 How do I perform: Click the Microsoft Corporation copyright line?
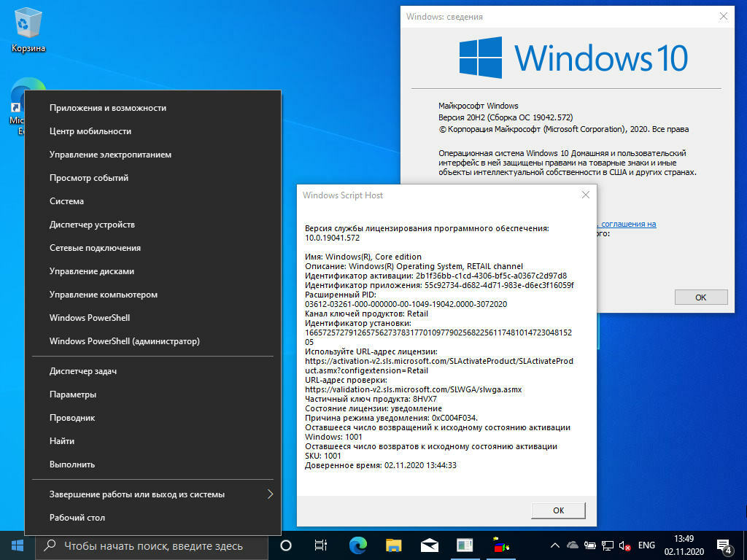(x=564, y=129)
